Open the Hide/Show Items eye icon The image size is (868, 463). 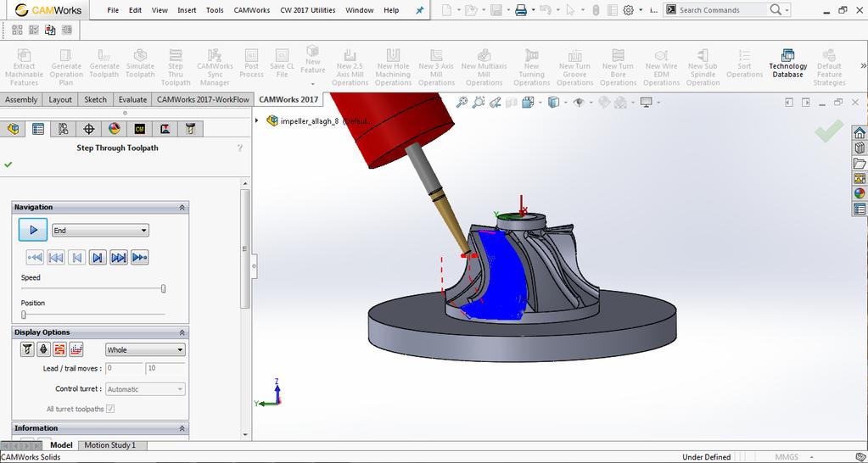coord(579,103)
